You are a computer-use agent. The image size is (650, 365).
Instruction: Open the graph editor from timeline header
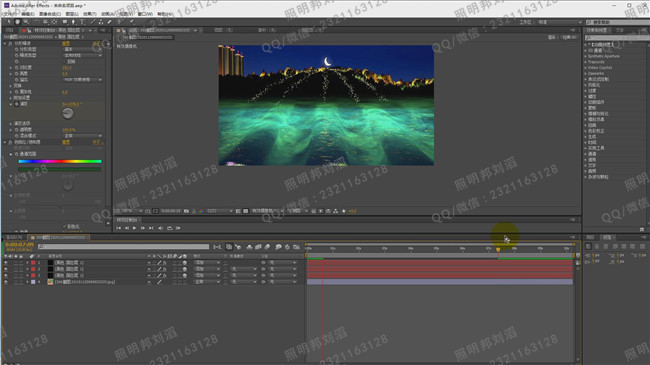tap(296, 247)
